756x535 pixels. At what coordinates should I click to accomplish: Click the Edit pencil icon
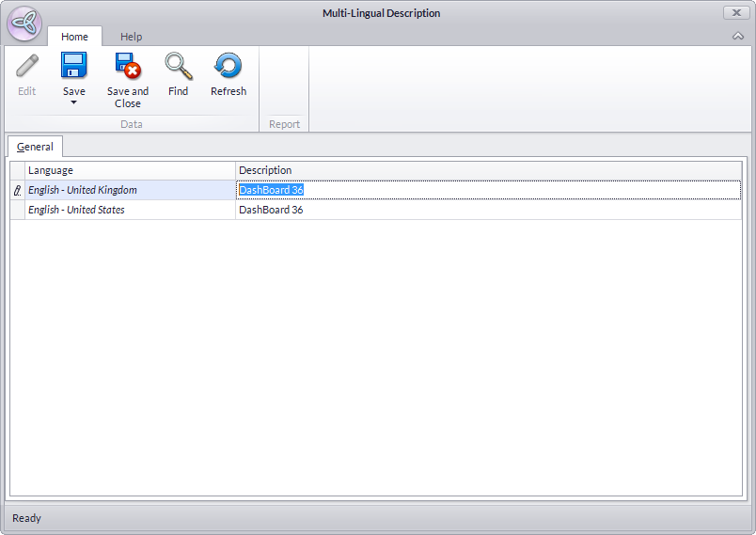click(x=27, y=66)
